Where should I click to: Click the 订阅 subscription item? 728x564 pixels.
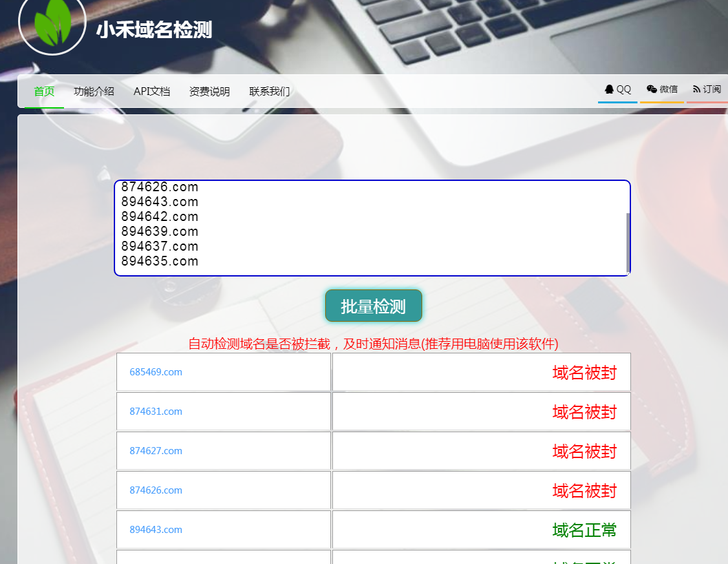(711, 89)
